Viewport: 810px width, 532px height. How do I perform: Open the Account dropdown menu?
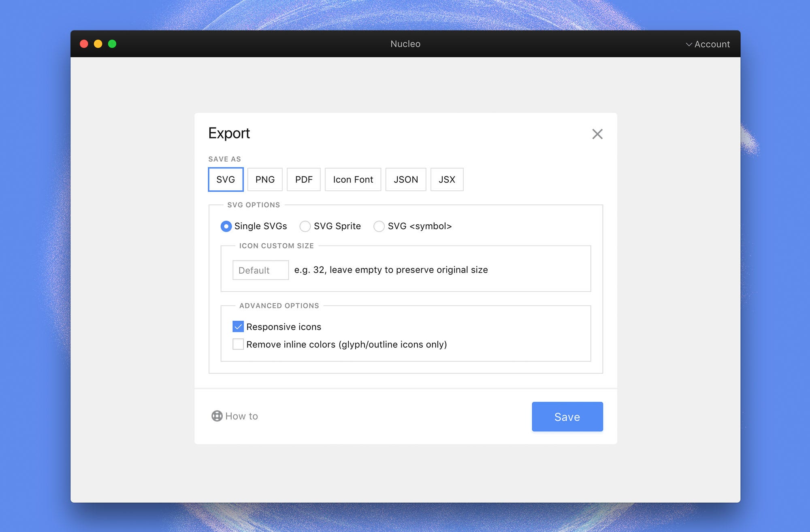click(711, 44)
